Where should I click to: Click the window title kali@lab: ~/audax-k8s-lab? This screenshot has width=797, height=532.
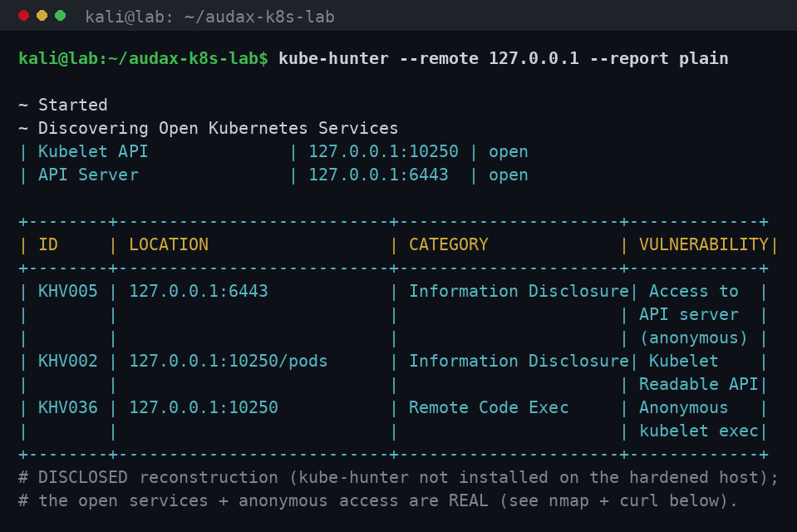209,17
